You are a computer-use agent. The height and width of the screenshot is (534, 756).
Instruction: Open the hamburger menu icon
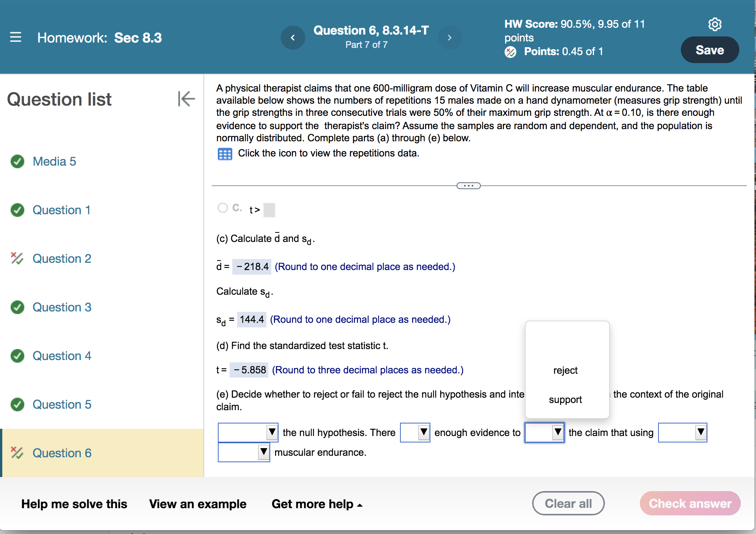[16, 37]
